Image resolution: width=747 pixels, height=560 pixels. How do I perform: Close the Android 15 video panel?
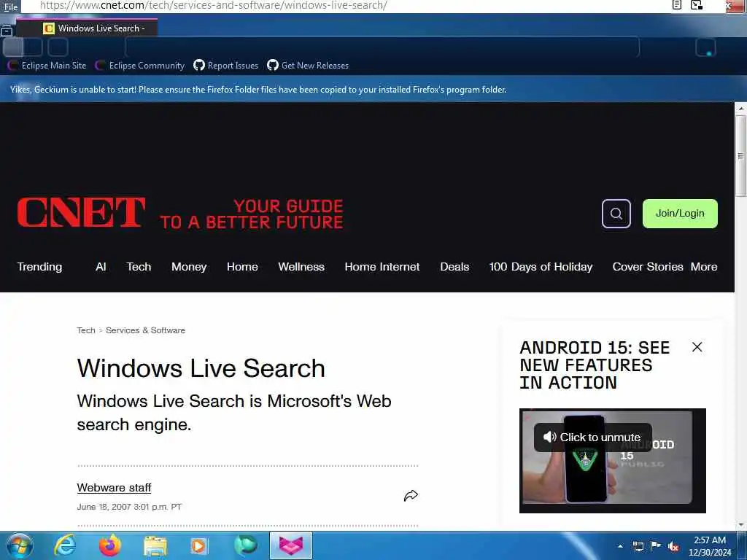coord(697,347)
